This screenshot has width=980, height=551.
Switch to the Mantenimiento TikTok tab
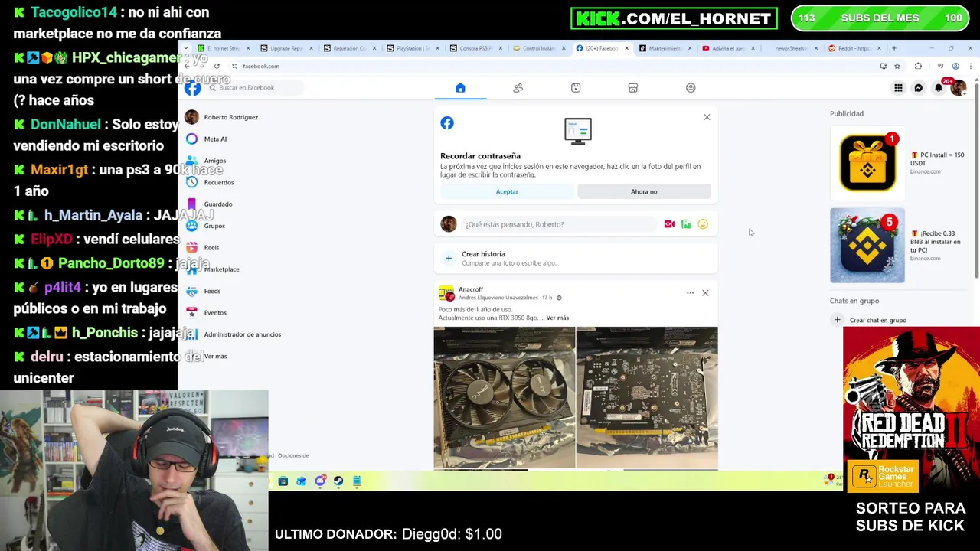pos(665,48)
